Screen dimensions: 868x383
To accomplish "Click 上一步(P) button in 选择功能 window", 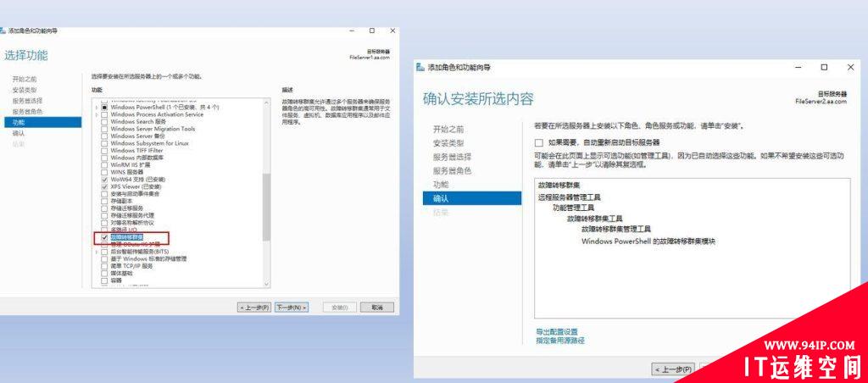I will tap(254, 307).
